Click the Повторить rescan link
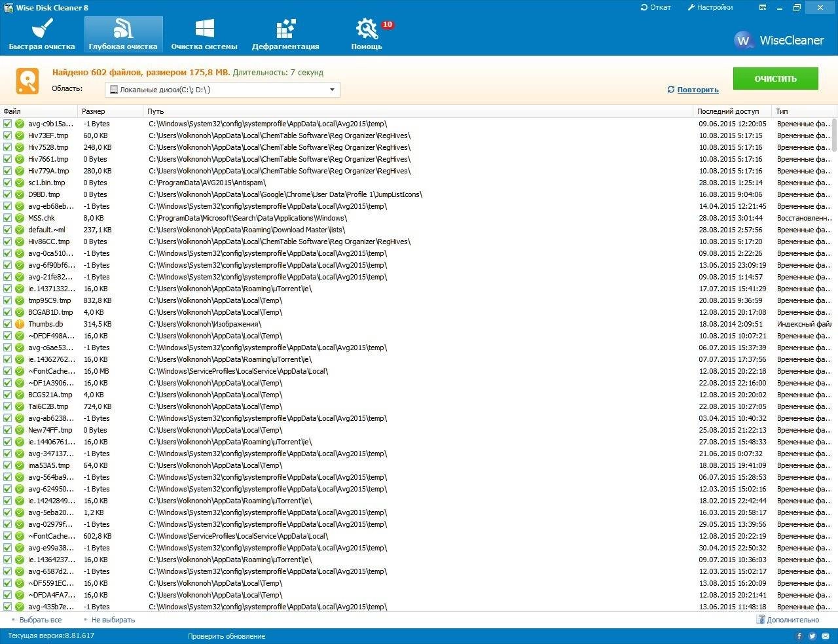838x644 pixels. point(693,90)
